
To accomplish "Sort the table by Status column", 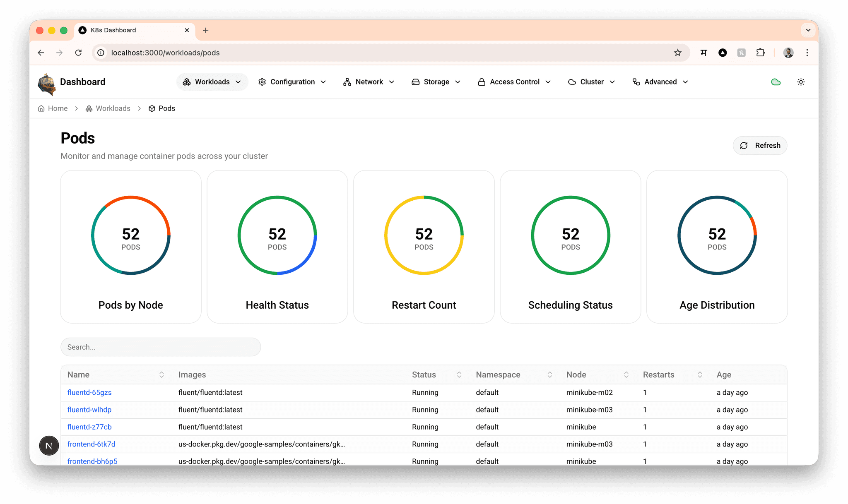I will (x=459, y=374).
